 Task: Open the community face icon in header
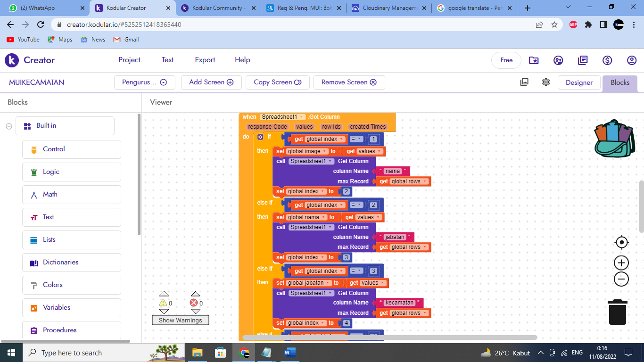pyautogui.click(x=558, y=60)
